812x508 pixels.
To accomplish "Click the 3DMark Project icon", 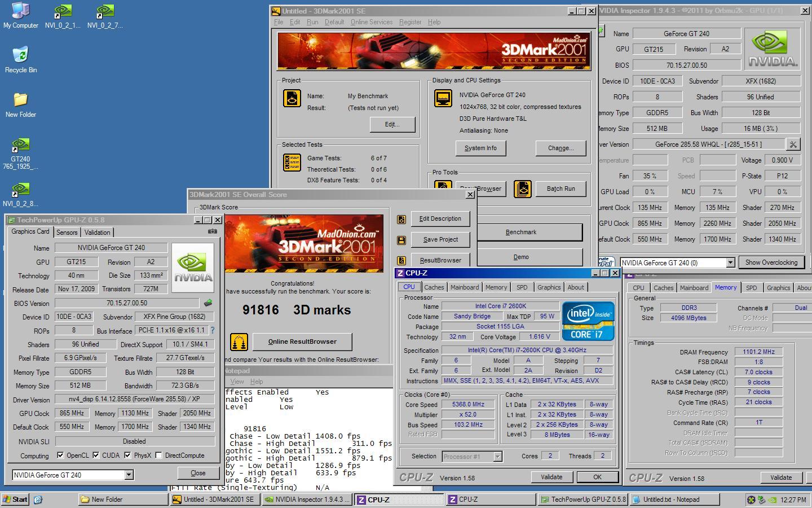I will (292, 98).
